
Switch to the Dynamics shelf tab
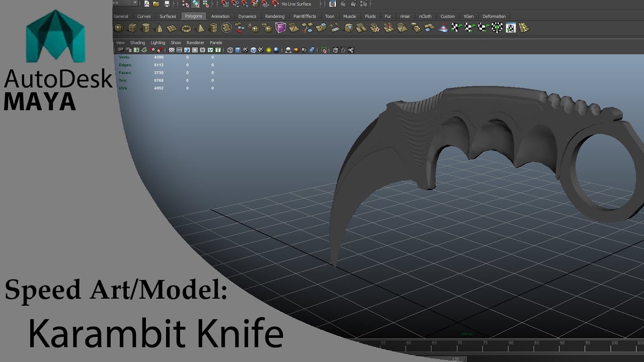[x=247, y=16]
